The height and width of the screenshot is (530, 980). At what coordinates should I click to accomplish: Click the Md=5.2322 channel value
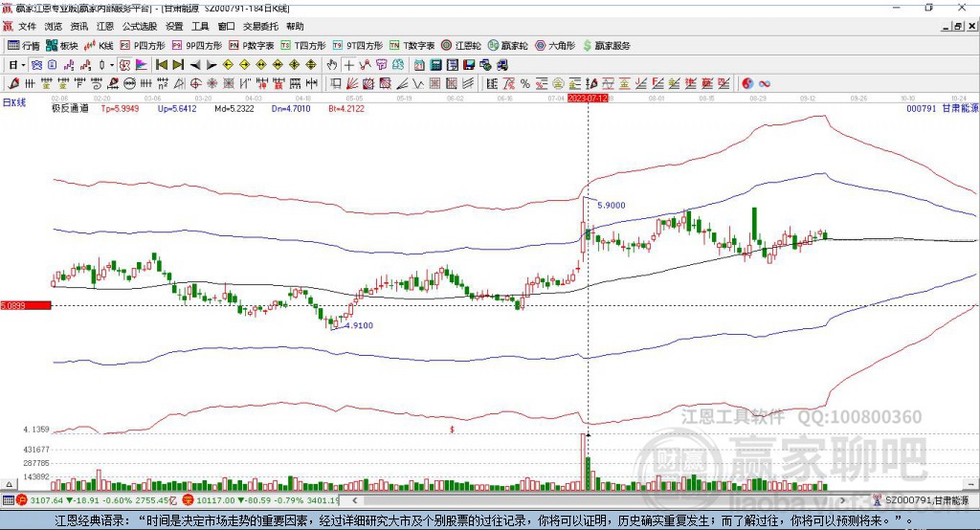[234, 108]
